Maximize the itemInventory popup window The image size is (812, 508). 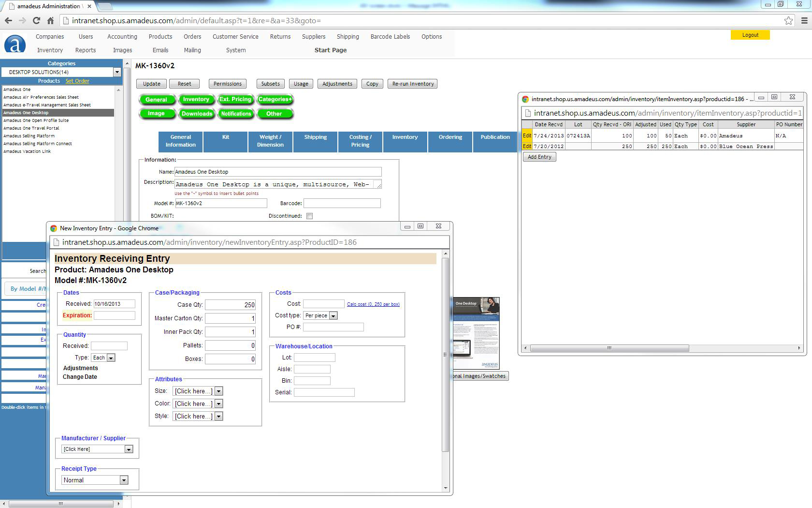coord(774,97)
